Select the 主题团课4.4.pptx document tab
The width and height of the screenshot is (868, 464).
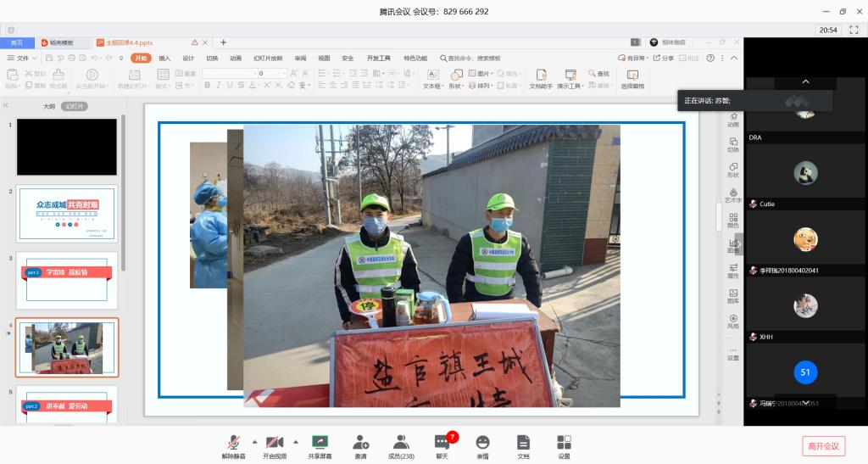point(130,42)
